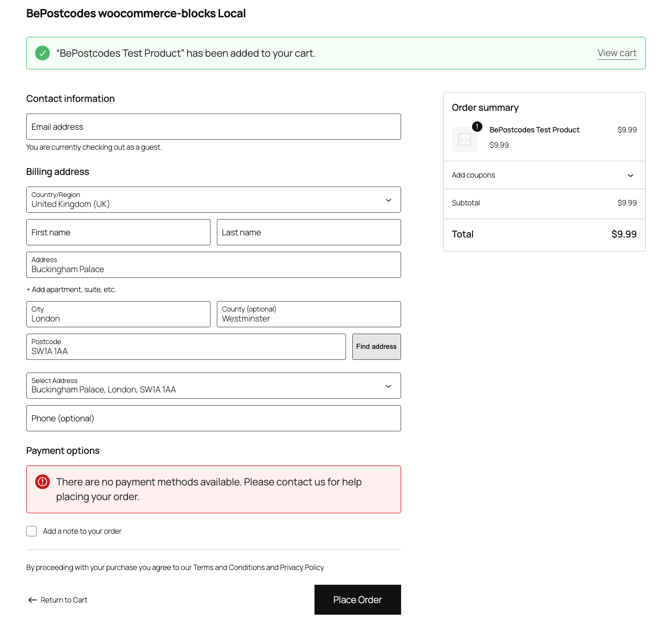Focus the Last name field
This screenshot has height=642, width=672.
(309, 232)
